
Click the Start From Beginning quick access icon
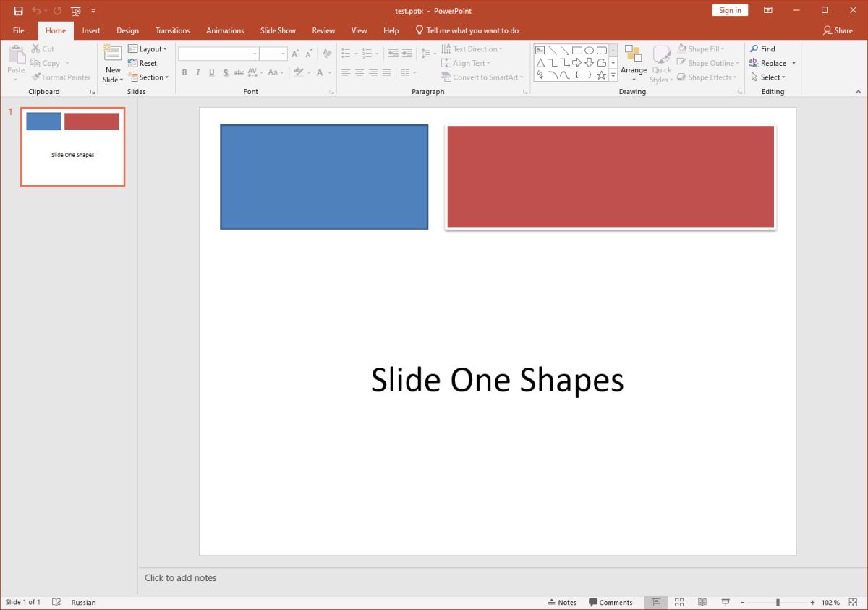click(75, 11)
